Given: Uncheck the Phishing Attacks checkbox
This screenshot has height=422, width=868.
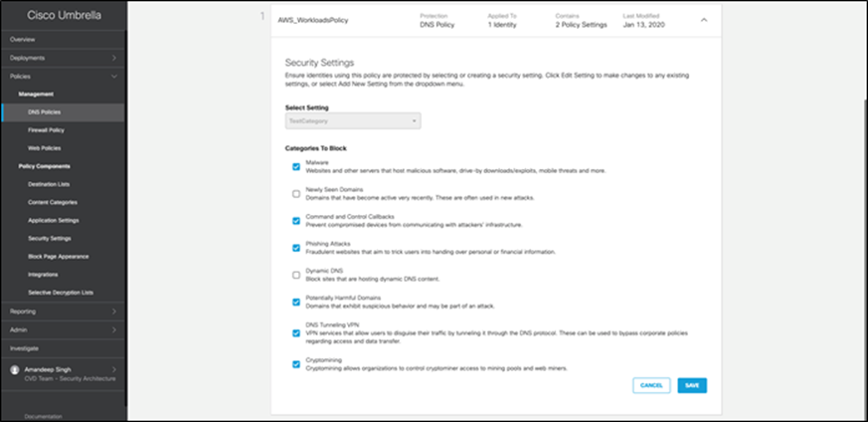Looking at the screenshot, I should point(296,248).
